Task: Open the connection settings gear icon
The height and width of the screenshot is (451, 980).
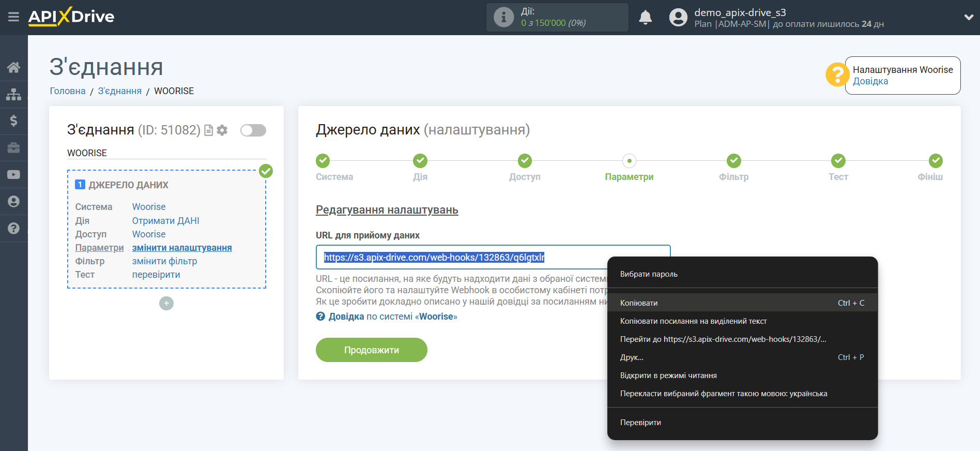Action: click(222, 130)
